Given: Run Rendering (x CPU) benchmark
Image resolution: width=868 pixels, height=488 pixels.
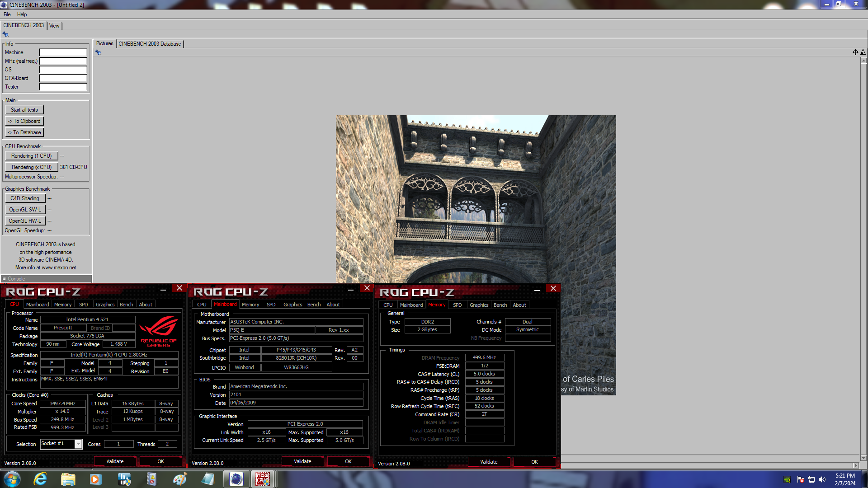Looking at the screenshot, I should (x=32, y=167).
